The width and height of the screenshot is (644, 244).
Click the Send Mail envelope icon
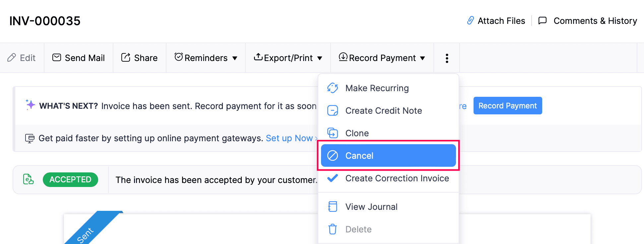[56, 57]
